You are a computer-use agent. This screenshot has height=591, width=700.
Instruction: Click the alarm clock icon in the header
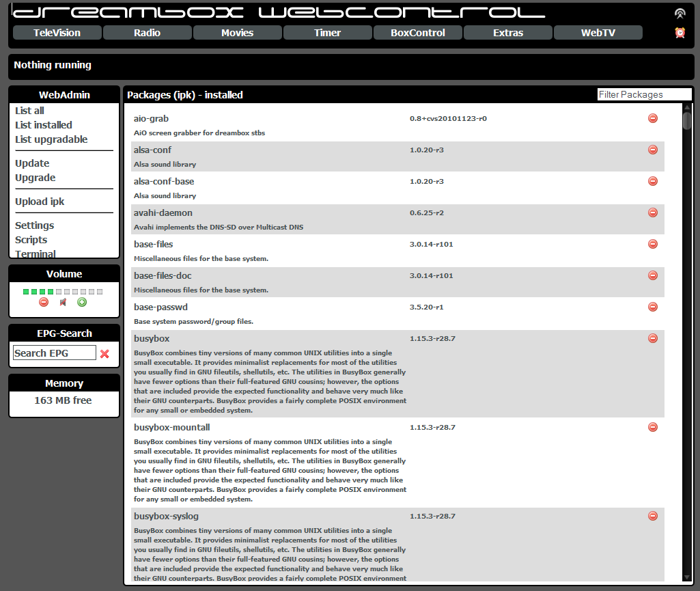point(680,33)
